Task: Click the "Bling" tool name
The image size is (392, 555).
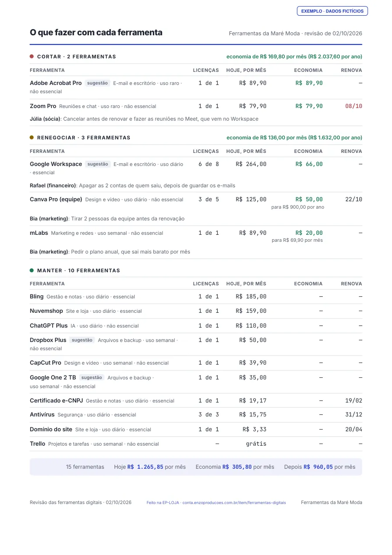Action: [37, 296]
